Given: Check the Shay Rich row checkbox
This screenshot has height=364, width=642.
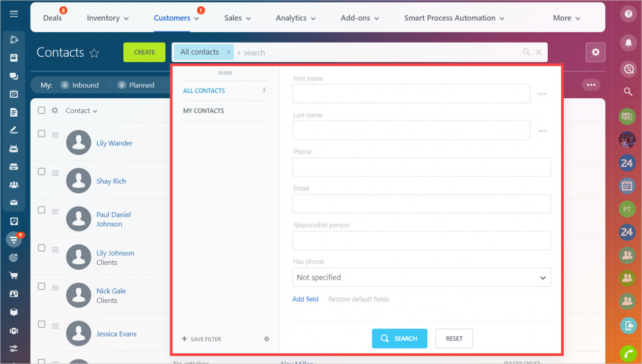Looking at the screenshot, I should click(42, 171).
